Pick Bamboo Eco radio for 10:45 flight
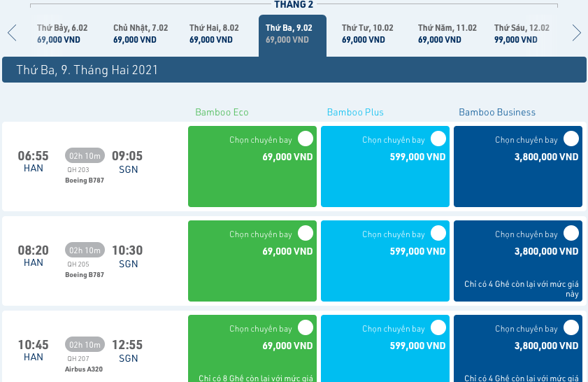The width and height of the screenshot is (588, 382). pos(305,327)
